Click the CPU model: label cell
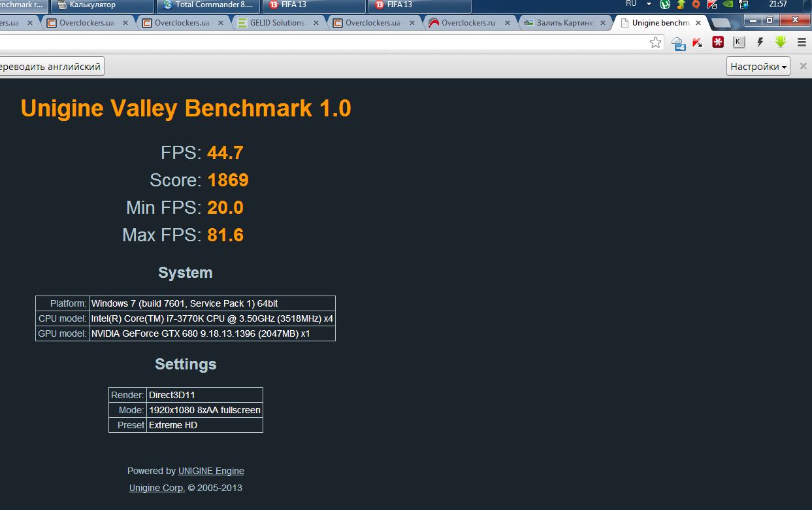 (x=62, y=318)
